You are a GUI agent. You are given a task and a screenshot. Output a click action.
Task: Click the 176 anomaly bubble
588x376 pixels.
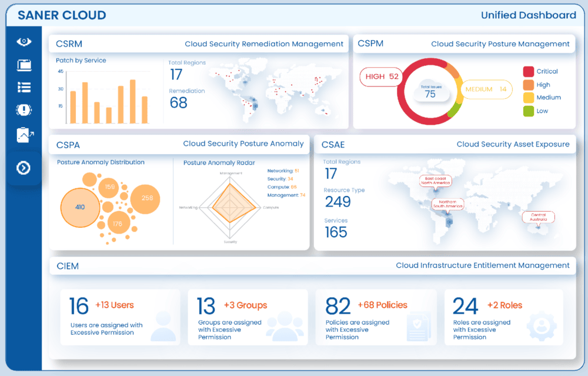(x=119, y=223)
